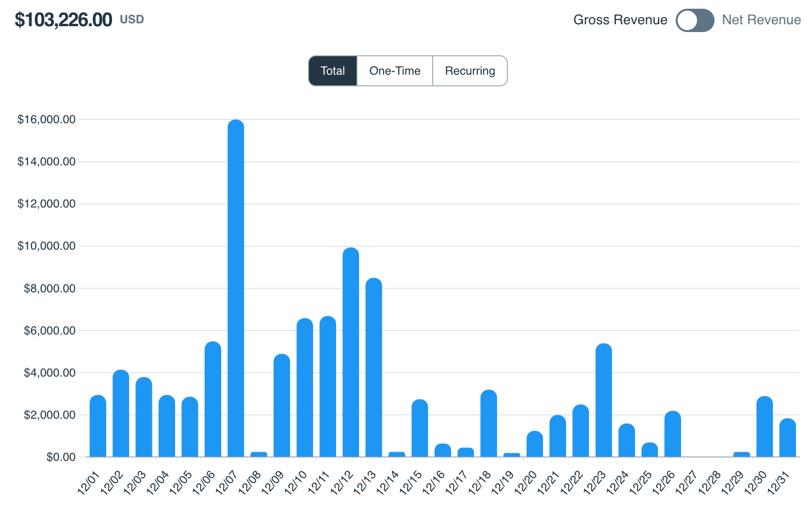Click the 12/15 revenue bar
Image resolution: width=812 pixels, height=519 pixels.
[x=420, y=428]
